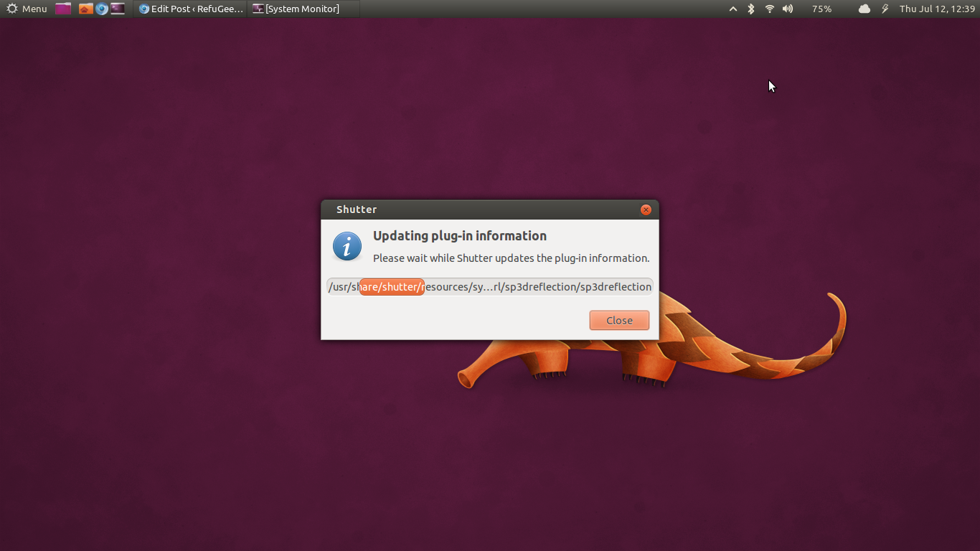
Task: Launch the Chromium browser from the panel
Action: [102, 9]
